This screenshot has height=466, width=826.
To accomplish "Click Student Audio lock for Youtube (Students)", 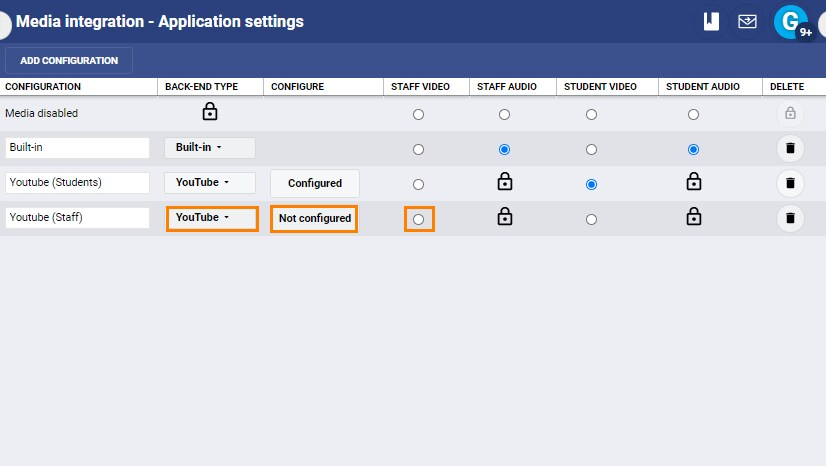I will point(694,182).
